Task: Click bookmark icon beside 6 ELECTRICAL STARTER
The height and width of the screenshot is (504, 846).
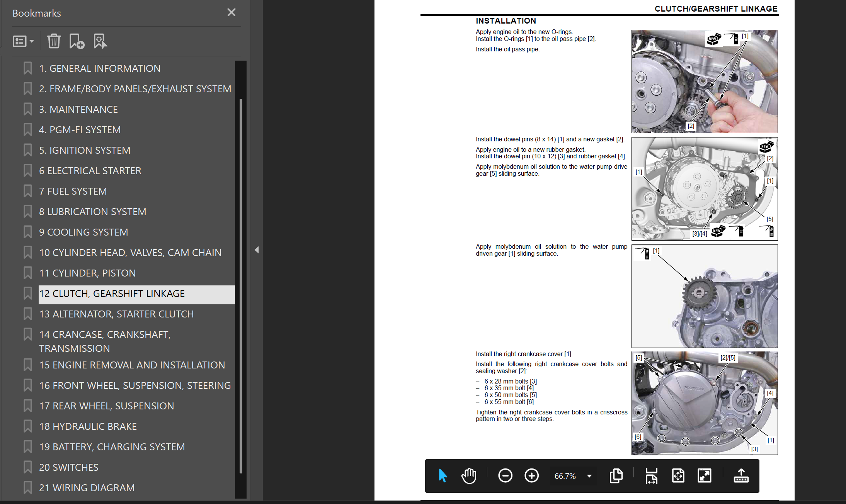Action: [x=27, y=171]
